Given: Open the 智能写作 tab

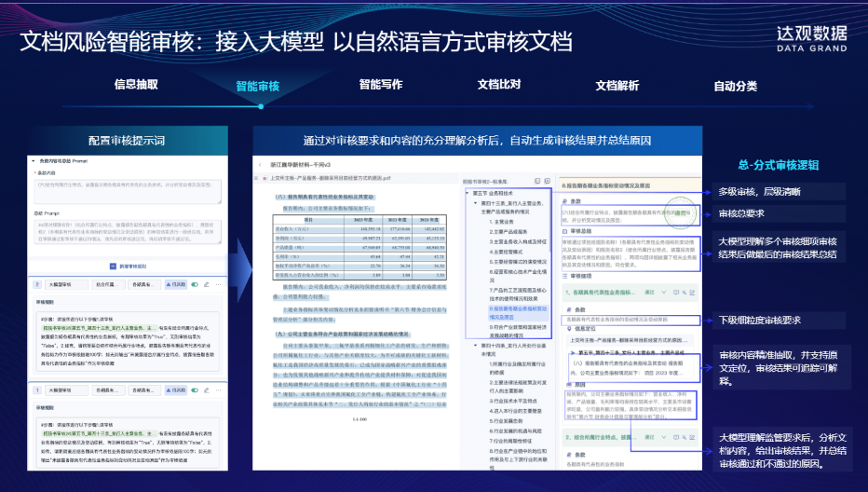Looking at the screenshot, I should point(380,85).
